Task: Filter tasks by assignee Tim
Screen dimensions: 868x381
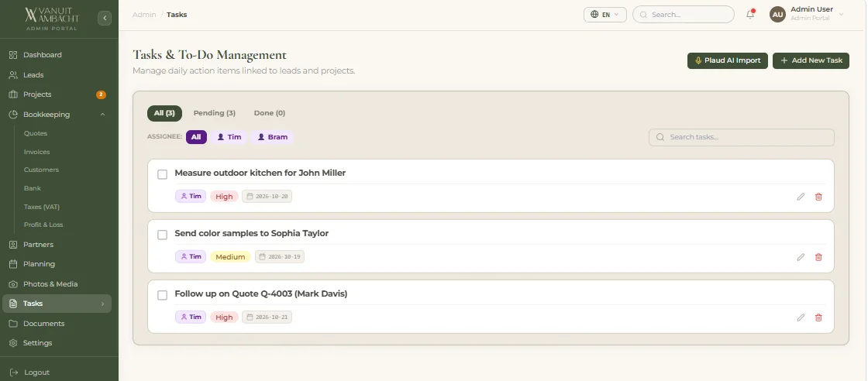Action: 229,136
